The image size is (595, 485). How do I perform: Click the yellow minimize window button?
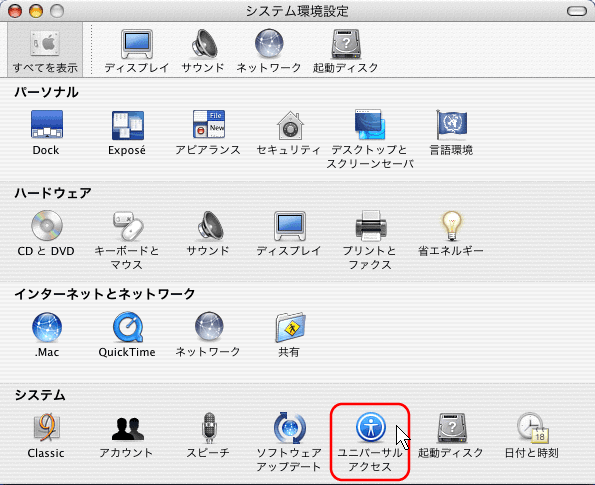click(36, 11)
